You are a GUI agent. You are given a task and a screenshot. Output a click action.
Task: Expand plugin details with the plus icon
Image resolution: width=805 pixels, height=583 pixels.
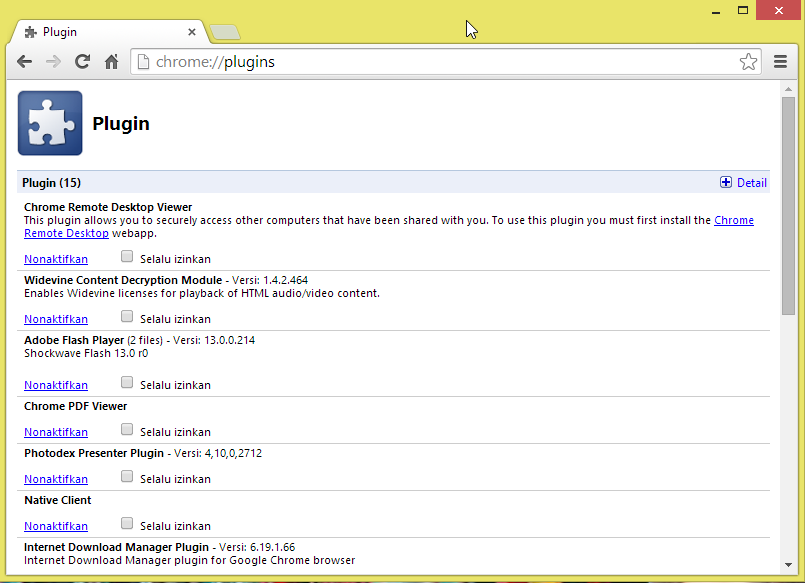pos(725,183)
